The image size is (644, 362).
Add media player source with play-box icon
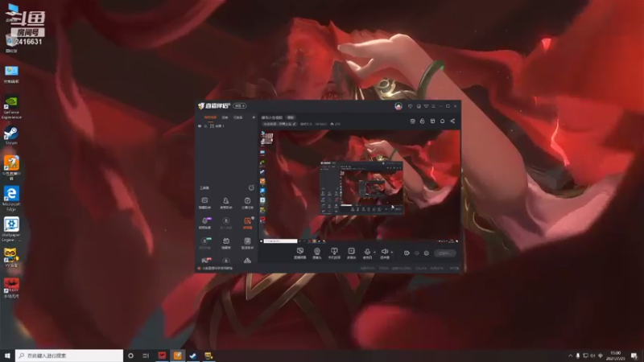[x=351, y=253]
